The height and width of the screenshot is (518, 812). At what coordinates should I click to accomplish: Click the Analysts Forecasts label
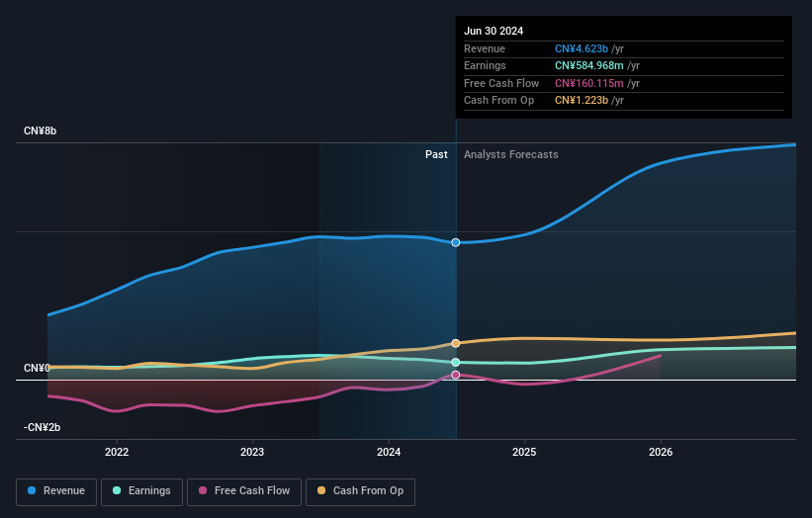(511, 154)
